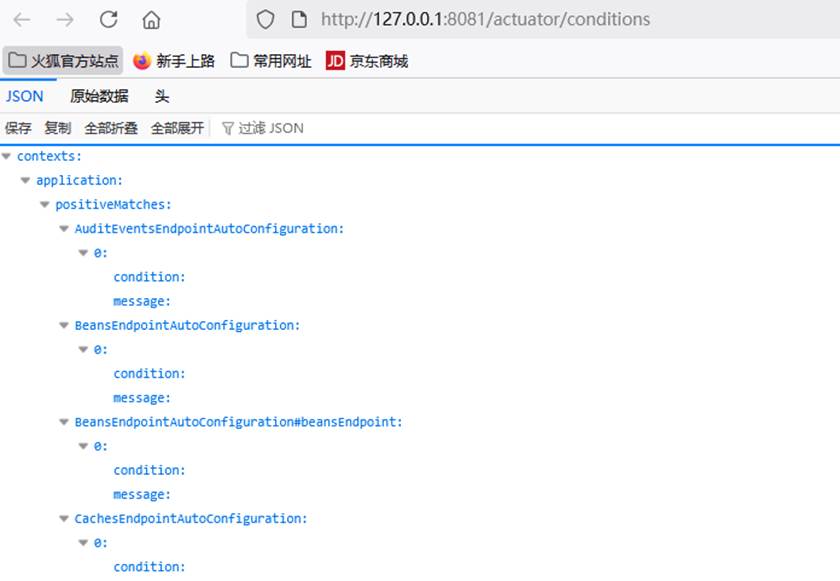Collapse the 0 item under BeansEndpointAutoConfiguration:
840x581 pixels.
coord(84,350)
